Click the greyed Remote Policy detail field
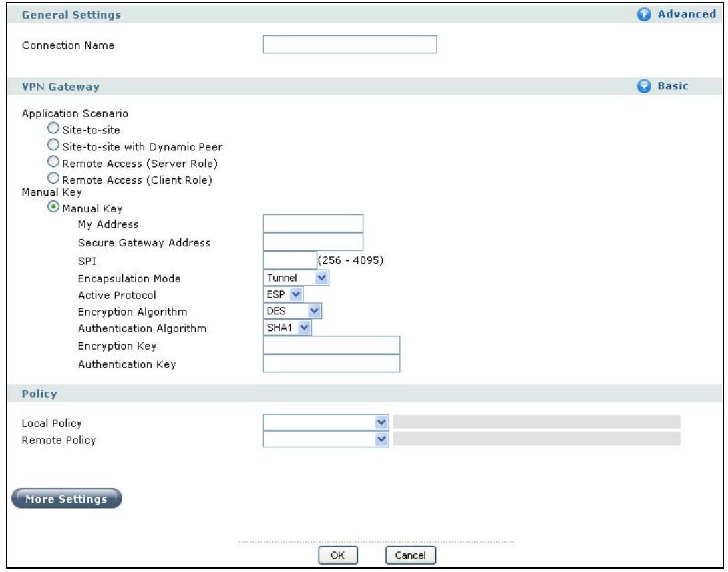The image size is (728, 572). tap(536, 439)
